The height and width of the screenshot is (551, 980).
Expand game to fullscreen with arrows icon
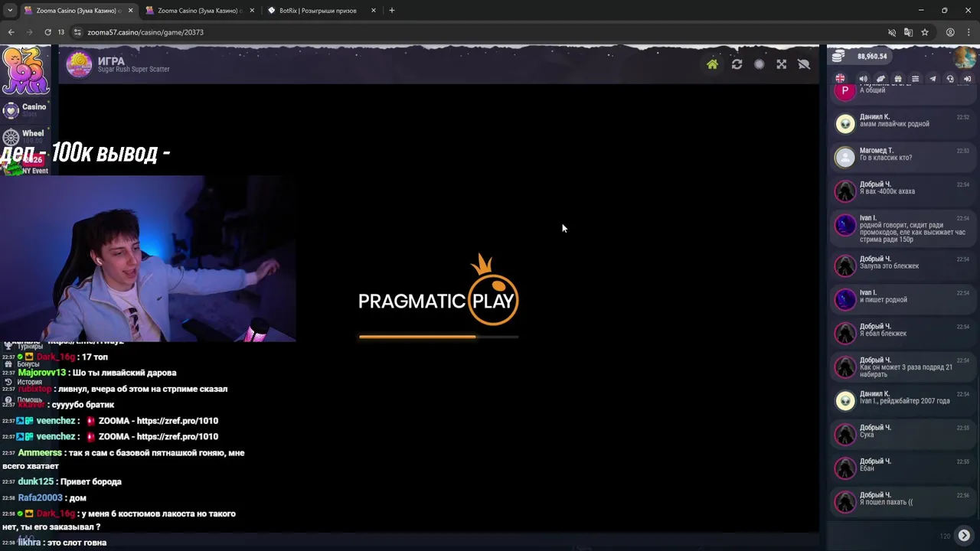(781, 64)
